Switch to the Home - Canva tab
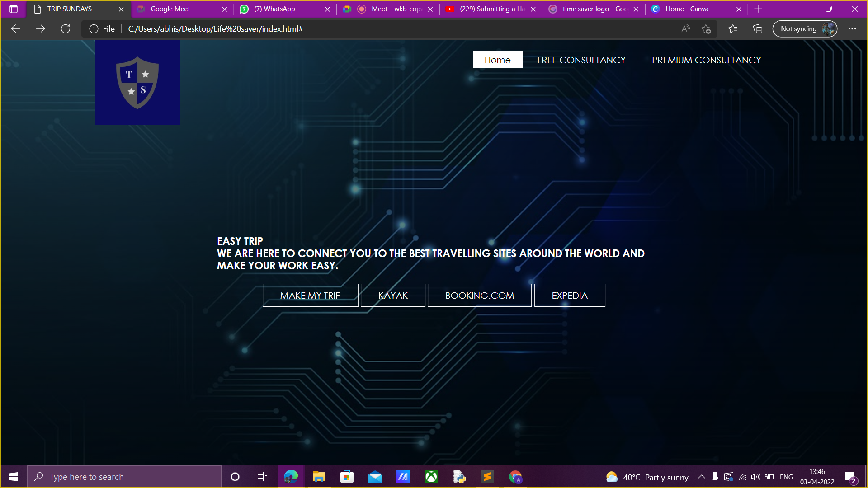 tap(687, 9)
